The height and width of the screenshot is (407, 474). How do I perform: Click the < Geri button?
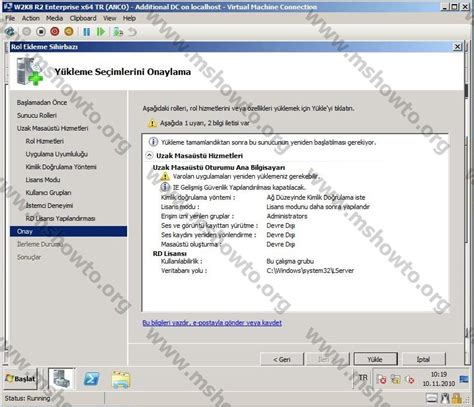point(282,359)
